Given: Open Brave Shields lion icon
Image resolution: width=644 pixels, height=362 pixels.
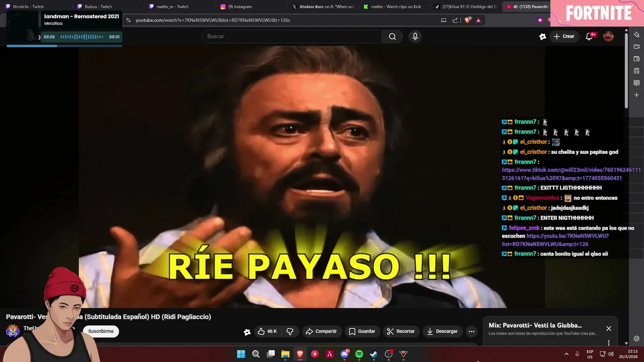Looking at the screenshot, I should 467,20.
